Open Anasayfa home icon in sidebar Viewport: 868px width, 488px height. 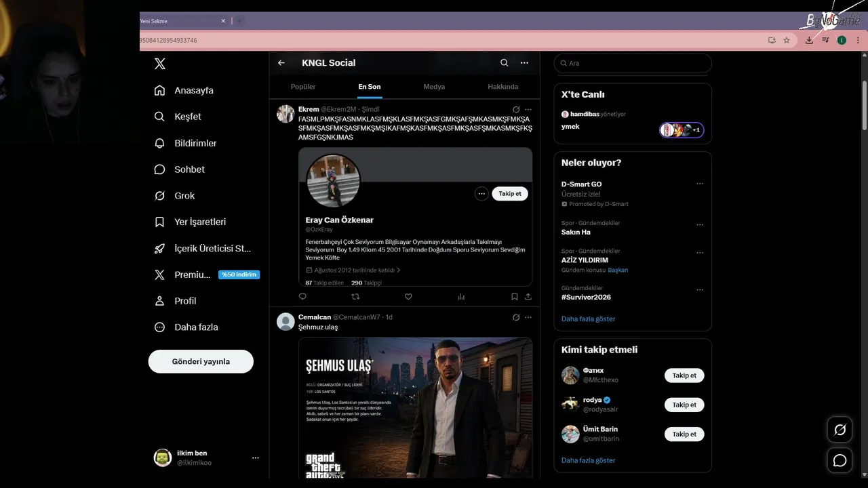(160, 90)
